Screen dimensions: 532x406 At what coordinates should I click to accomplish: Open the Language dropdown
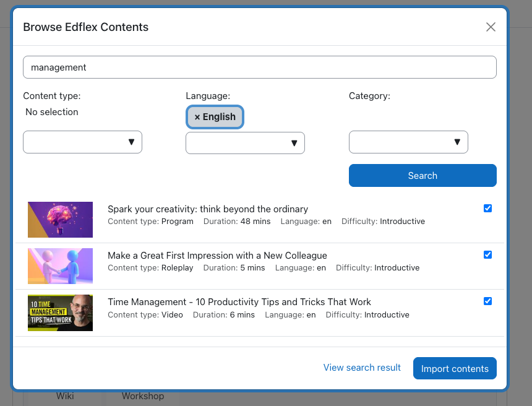(245, 143)
